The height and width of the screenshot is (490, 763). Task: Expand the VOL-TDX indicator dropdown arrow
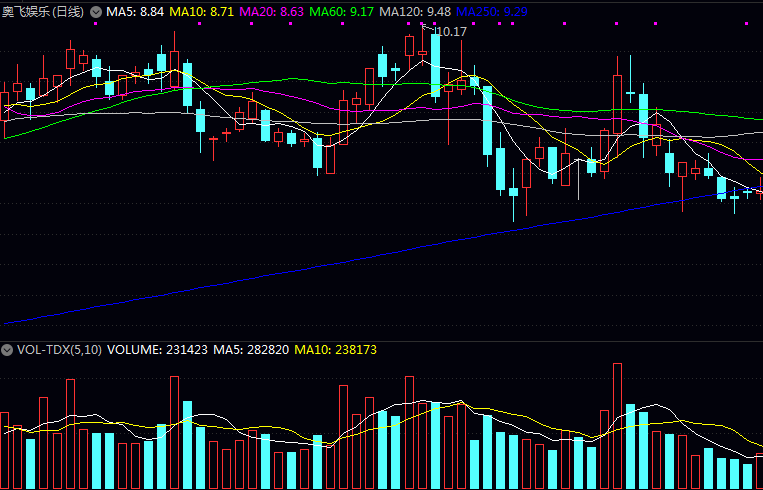[7, 350]
